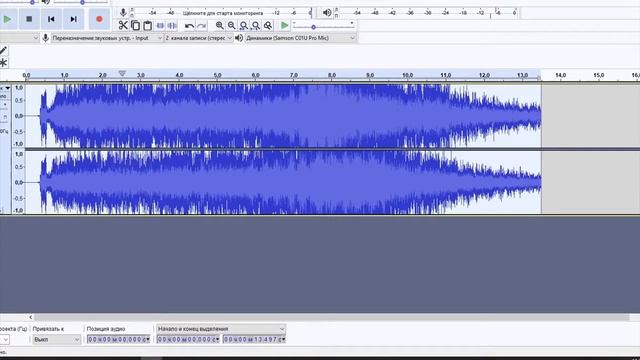Click the horizontal scrollbar left arrow
The width and height of the screenshot is (640, 360).
coord(31,317)
